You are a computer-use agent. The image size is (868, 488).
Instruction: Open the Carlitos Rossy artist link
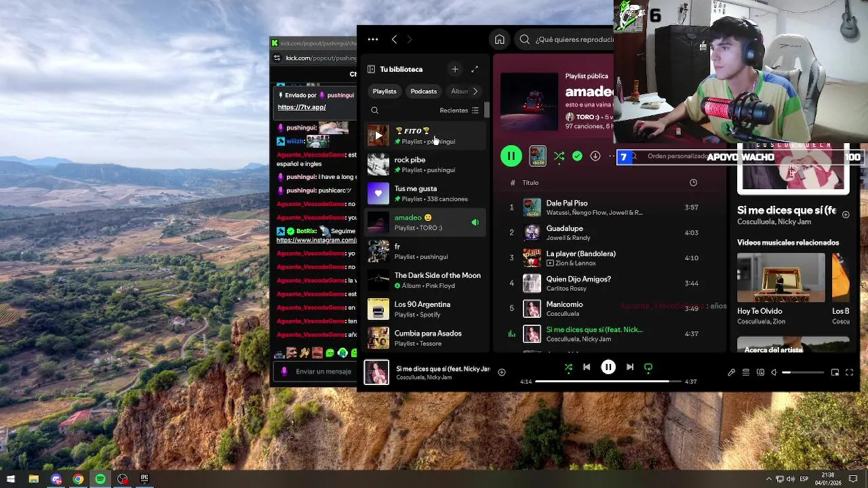coord(566,289)
